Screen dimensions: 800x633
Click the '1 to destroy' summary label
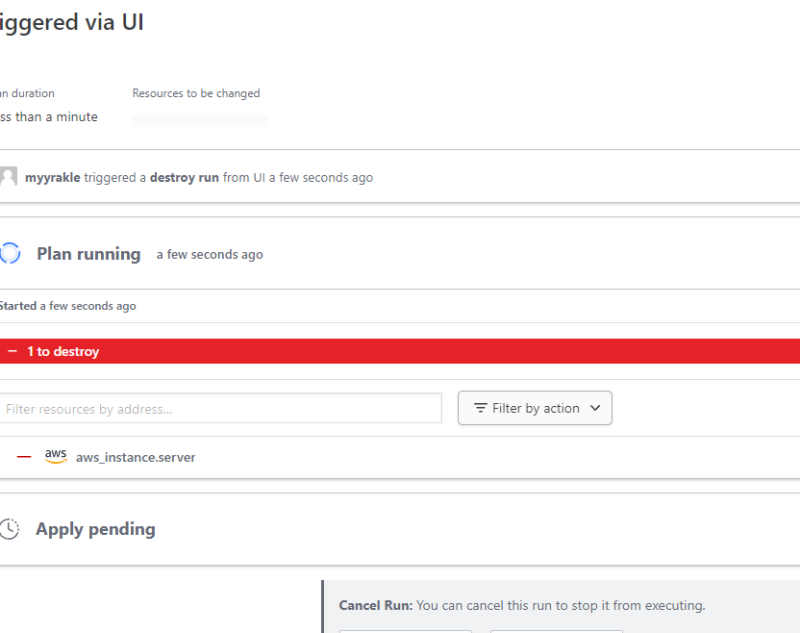click(63, 352)
